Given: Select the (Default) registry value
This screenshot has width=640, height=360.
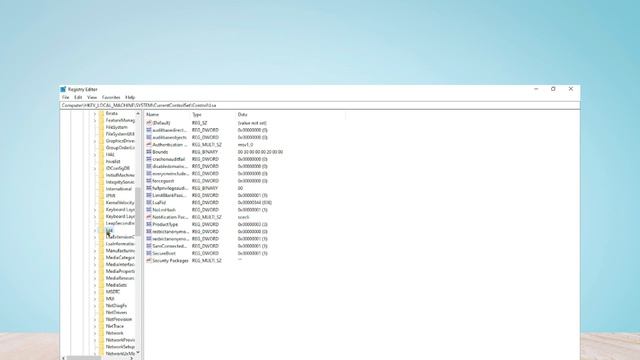Looking at the screenshot, I should (161, 123).
